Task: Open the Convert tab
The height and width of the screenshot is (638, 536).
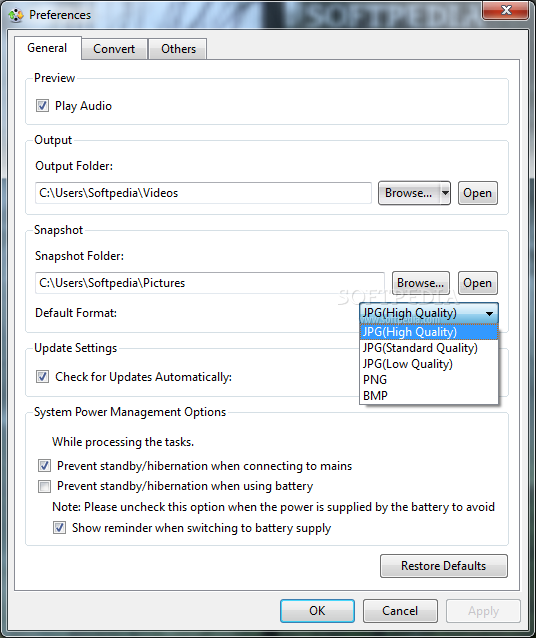Action: pyautogui.click(x=114, y=49)
